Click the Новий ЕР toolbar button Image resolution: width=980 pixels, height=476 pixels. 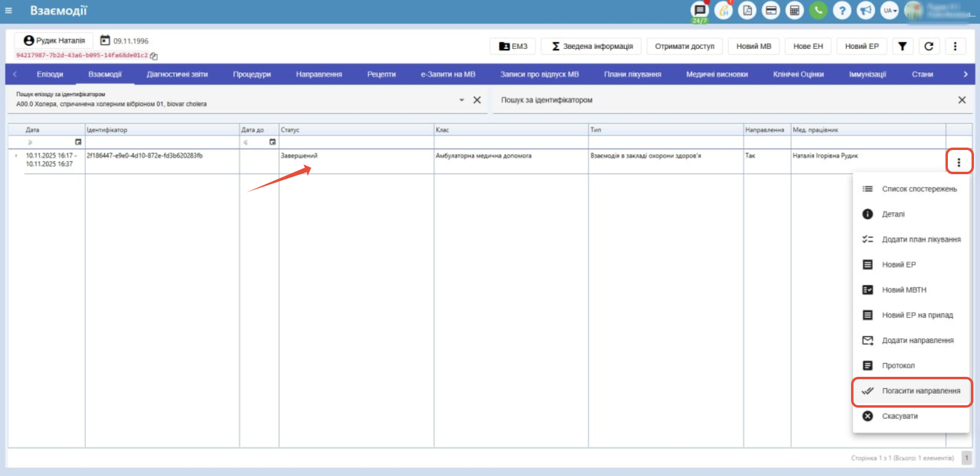[x=862, y=46]
